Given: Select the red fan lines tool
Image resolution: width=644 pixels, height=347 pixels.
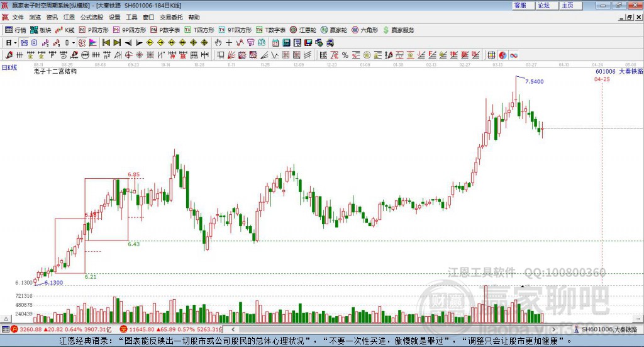Looking at the screenshot, I should click(x=231, y=55).
